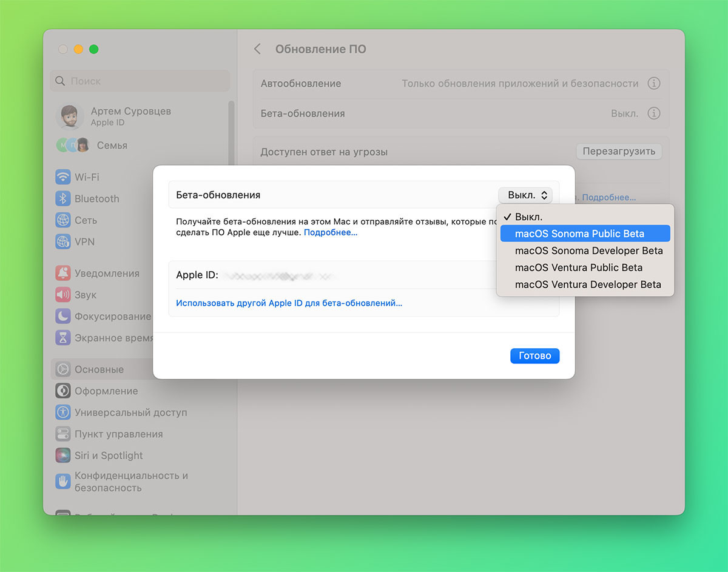Image resolution: width=728 pixels, height=572 pixels.
Task: Open Фокусирование moon icon
Action: pos(63,316)
